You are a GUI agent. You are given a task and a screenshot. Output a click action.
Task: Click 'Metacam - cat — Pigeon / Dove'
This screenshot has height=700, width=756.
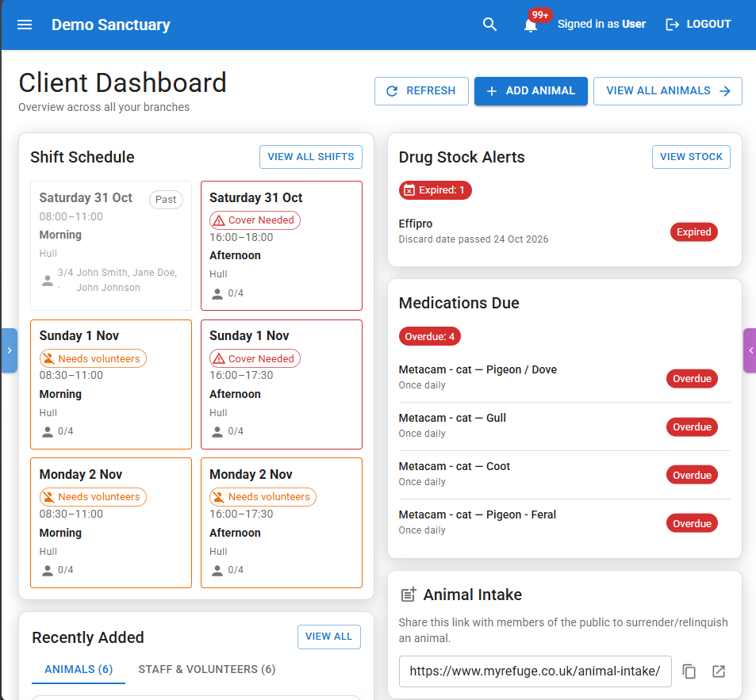click(478, 369)
